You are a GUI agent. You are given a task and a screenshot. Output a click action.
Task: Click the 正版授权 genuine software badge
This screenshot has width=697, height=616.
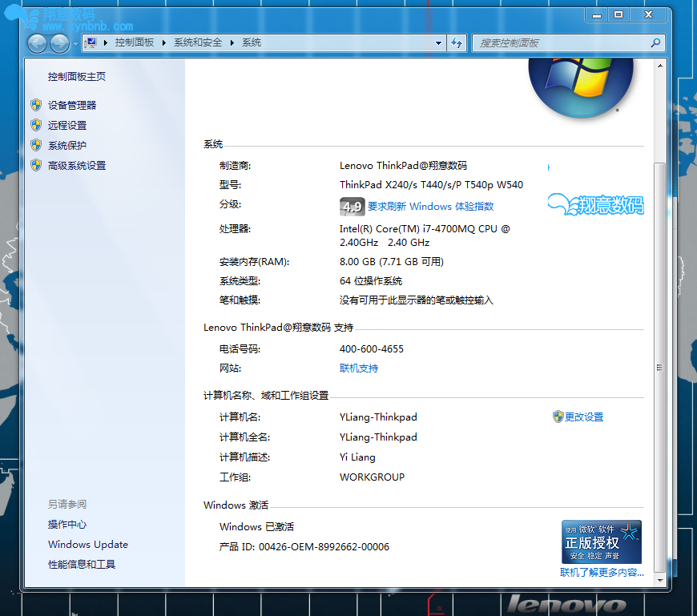(x=602, y=542)
